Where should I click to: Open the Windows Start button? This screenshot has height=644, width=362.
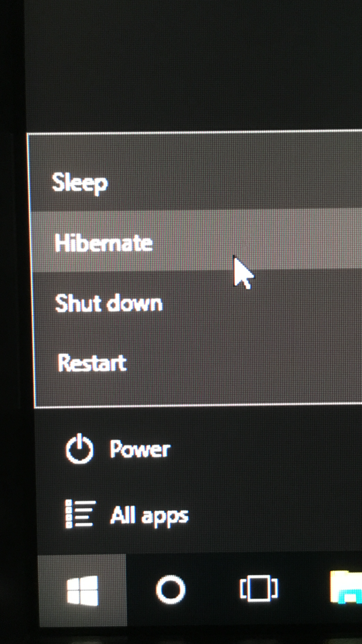click(83, 590)
